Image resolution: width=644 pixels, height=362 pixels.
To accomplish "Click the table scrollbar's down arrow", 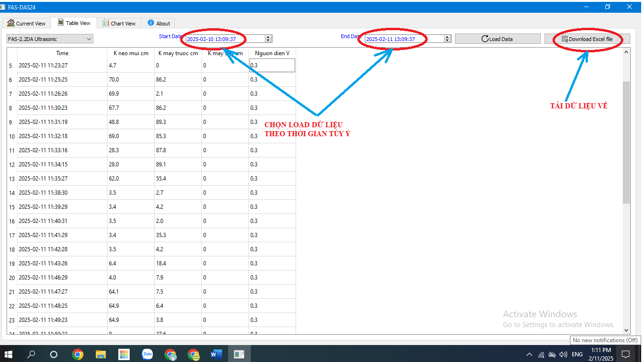I will 626,330.
